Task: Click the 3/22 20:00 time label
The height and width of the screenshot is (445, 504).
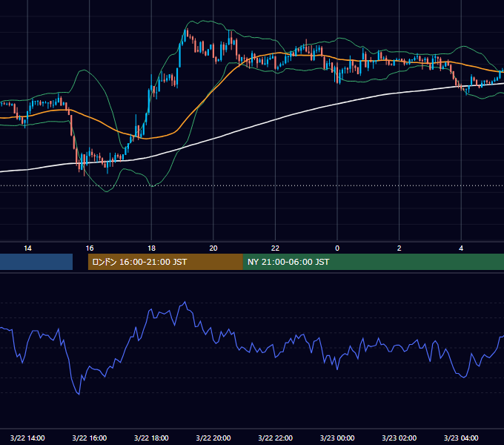Action: pyautogui.click(x=213, y=438)
